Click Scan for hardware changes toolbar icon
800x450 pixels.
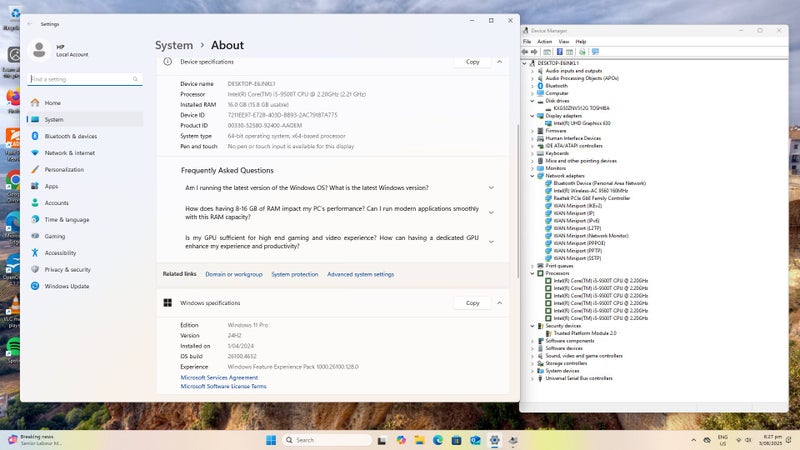click(582, 52)
